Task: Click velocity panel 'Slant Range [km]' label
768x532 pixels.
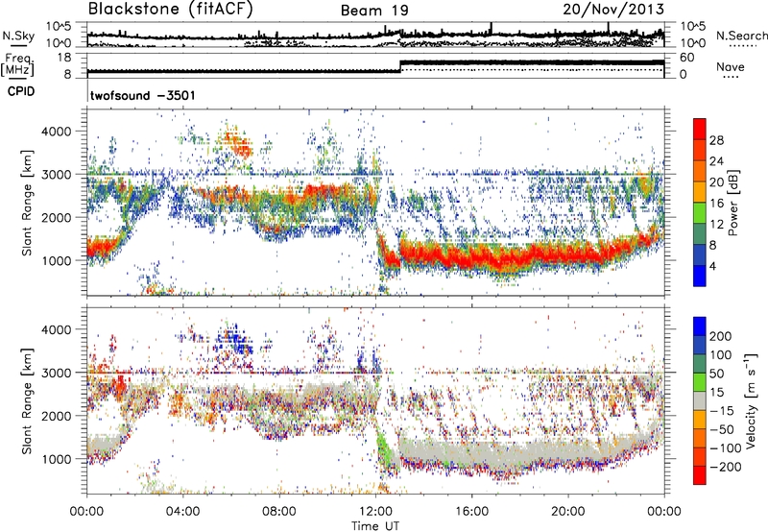Action: pyautogui.click(x=27, y=401)
